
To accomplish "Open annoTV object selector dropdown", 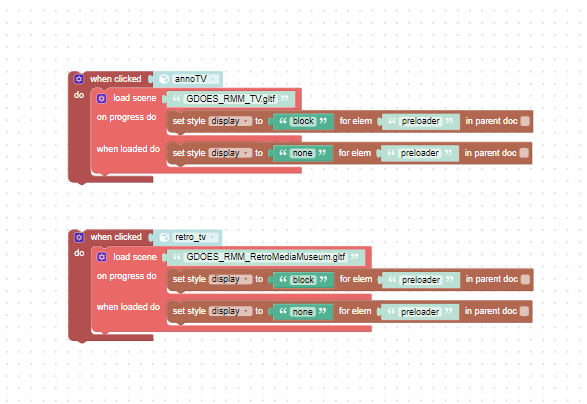I will point(195,79).
